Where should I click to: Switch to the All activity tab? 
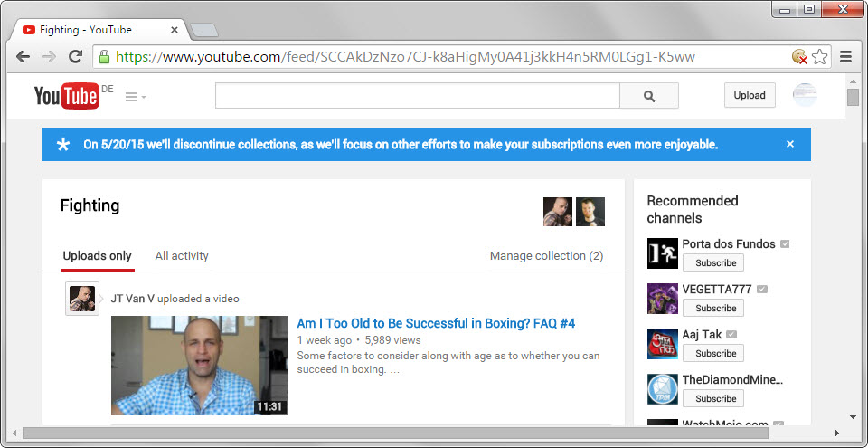click(182, 256)
